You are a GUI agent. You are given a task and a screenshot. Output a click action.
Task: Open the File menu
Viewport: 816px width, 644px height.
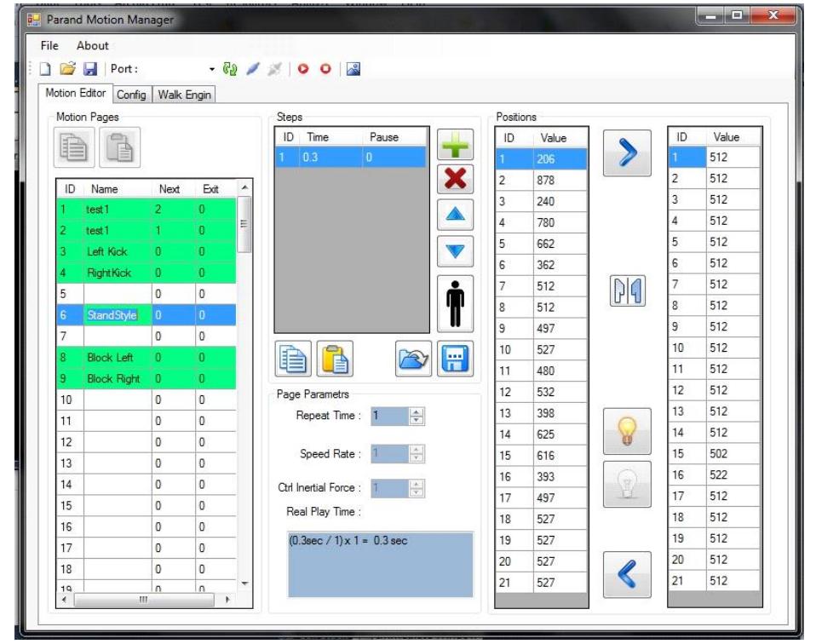tap(49, 45)
